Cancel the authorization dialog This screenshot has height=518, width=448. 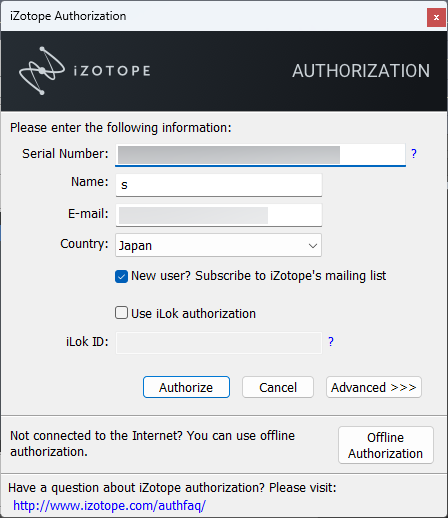[278, 387]
